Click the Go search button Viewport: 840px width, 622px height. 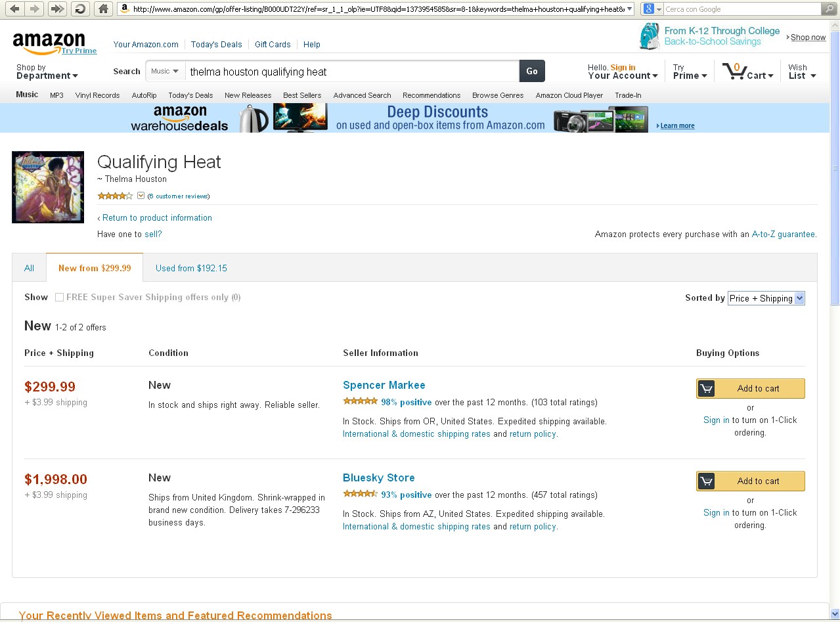click(x=532, y=71)
